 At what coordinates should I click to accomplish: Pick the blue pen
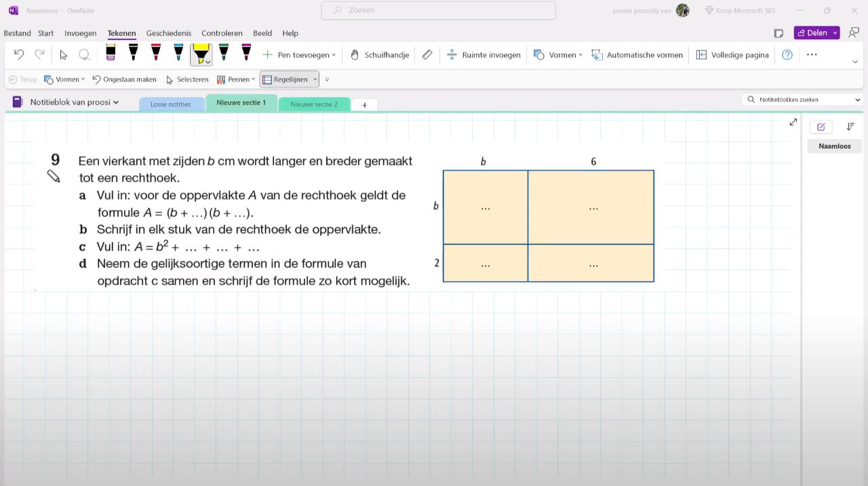pyautogui.click(x=178, y=53)
